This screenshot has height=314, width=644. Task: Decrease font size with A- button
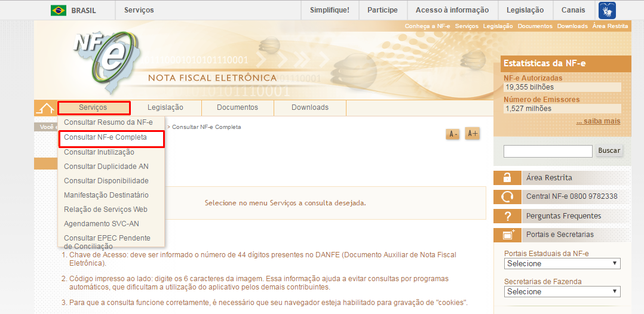453,134
